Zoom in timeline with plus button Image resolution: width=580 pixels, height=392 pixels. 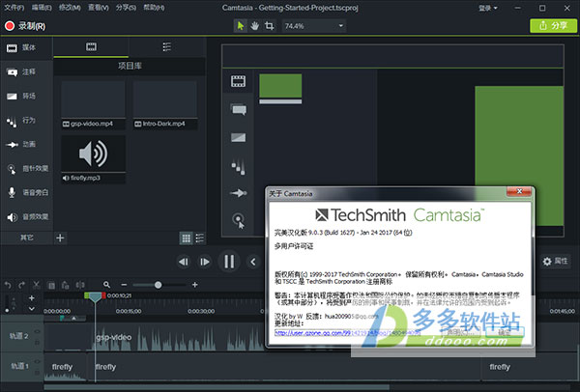(x=195, y=285)
